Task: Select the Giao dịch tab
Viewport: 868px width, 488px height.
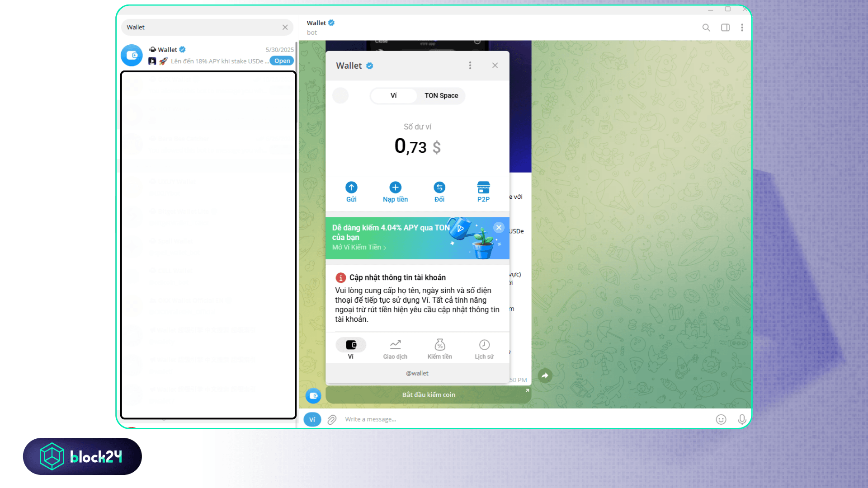Action: (395, 349)
